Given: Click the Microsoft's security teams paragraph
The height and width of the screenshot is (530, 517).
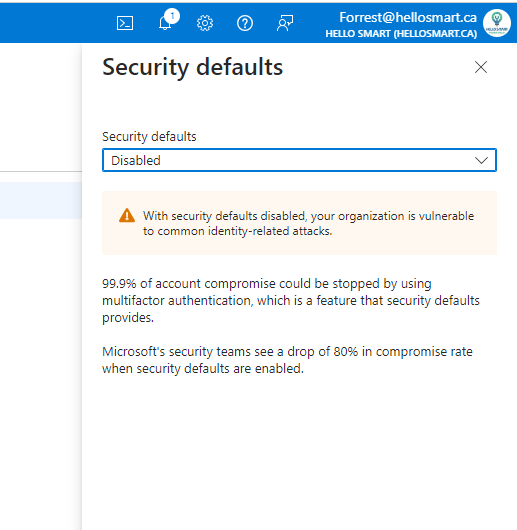Looking at the screenshot, I should [287, 360].
